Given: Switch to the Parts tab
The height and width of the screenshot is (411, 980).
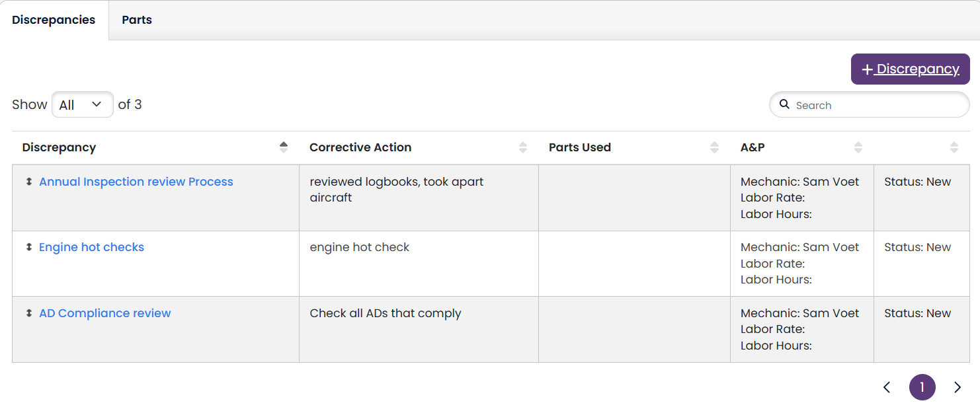Looking at the screenshot, I should click(x=137, y=20).
